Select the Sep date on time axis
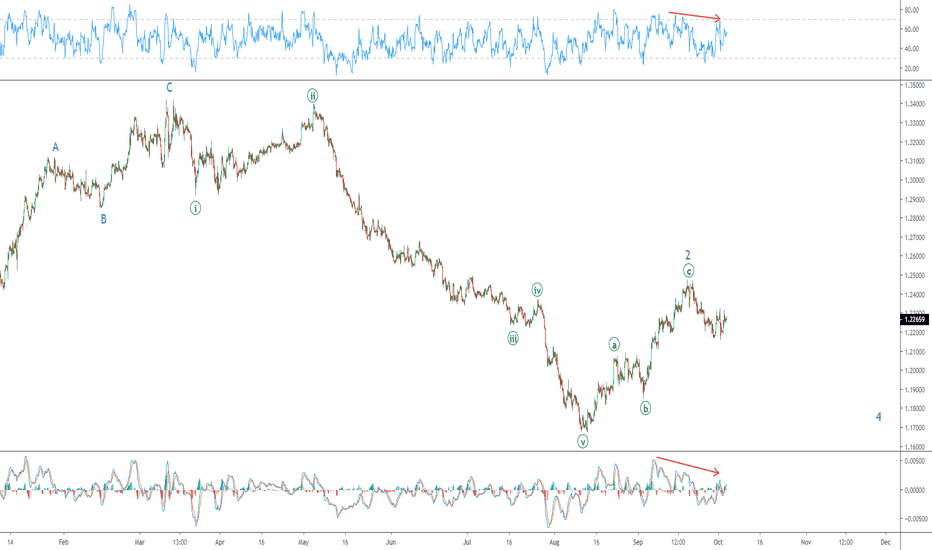The width and height of the screenshot is (932, 550). coord(638,542)
